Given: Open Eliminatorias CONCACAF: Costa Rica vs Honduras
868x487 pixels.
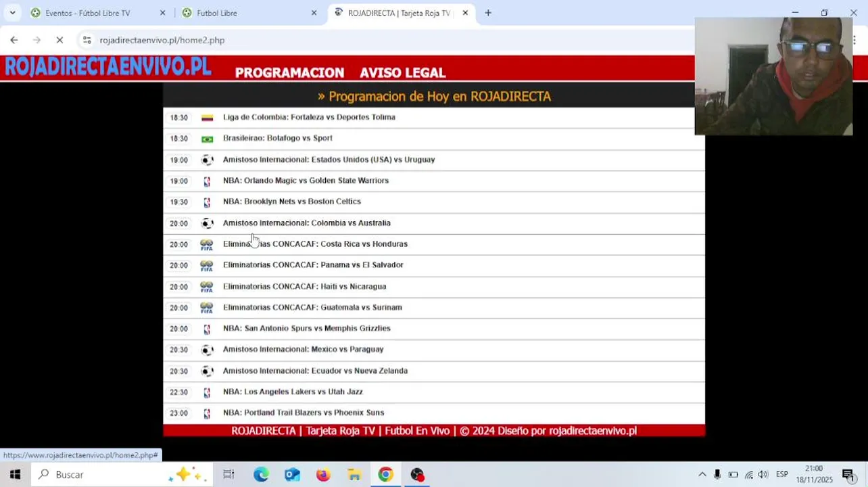Looking at the screenshot, I should point(315,244).
